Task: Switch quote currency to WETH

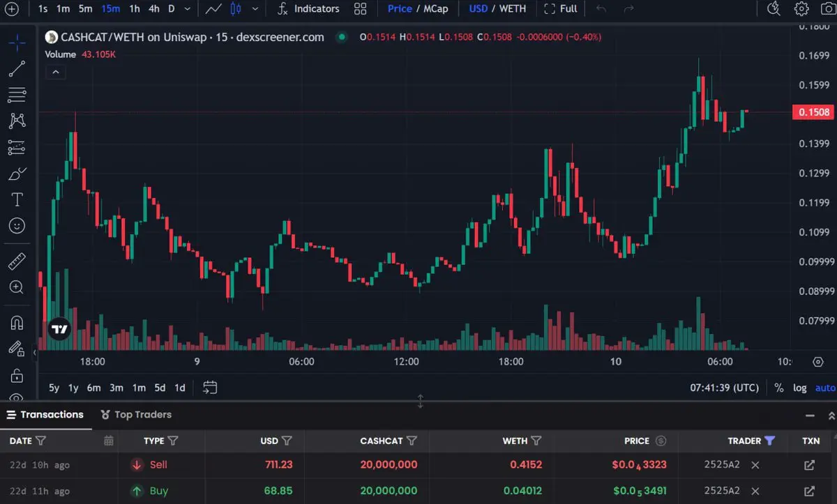Action: click(513, 9)
